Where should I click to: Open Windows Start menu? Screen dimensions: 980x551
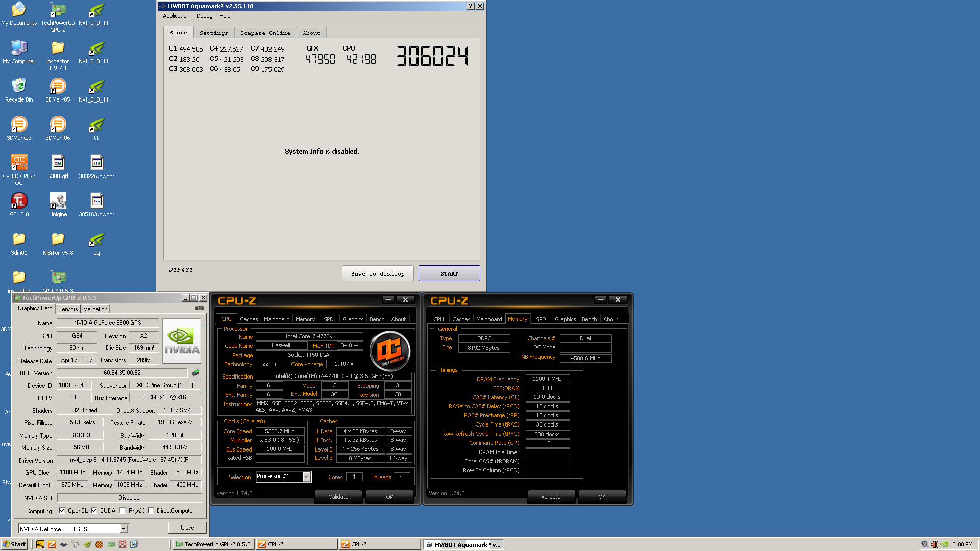[14, 544]
